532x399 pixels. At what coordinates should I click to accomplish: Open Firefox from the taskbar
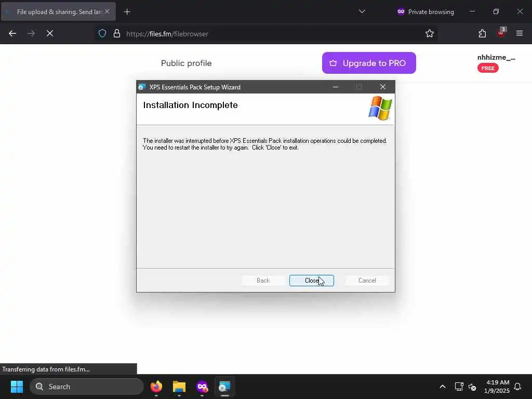[x=156, y=387]
